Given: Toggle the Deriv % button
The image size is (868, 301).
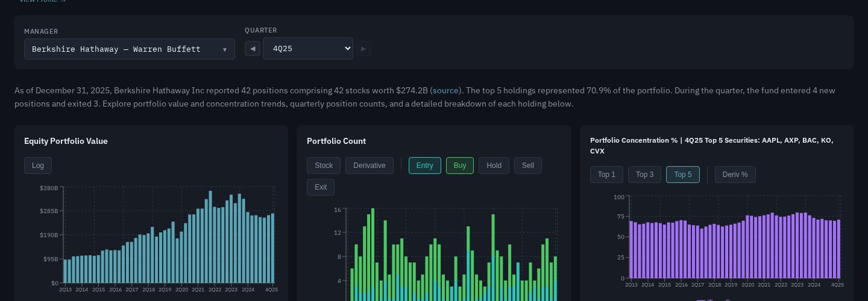Looking at the screenshot, I should pos(735,175).
